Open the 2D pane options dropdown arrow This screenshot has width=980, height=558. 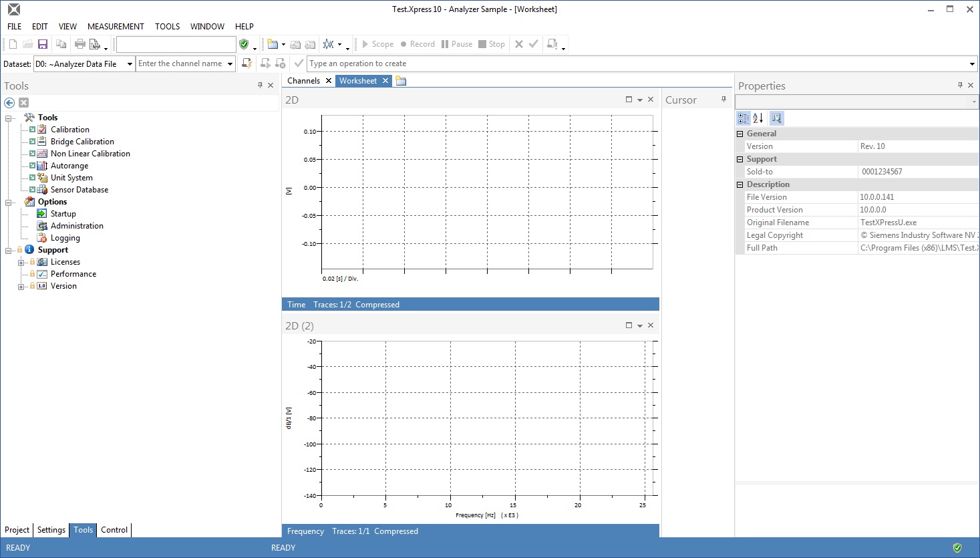(640, 100)
